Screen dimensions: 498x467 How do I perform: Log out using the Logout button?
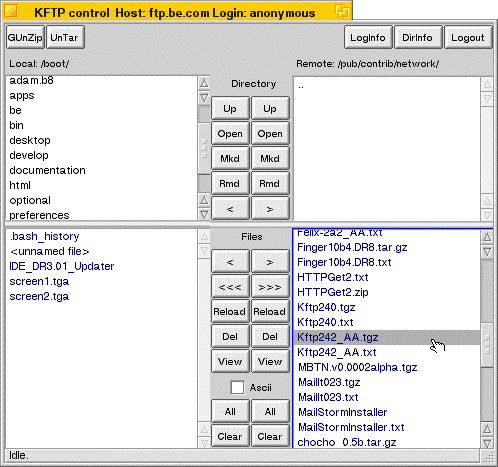[x=468, y=37]
